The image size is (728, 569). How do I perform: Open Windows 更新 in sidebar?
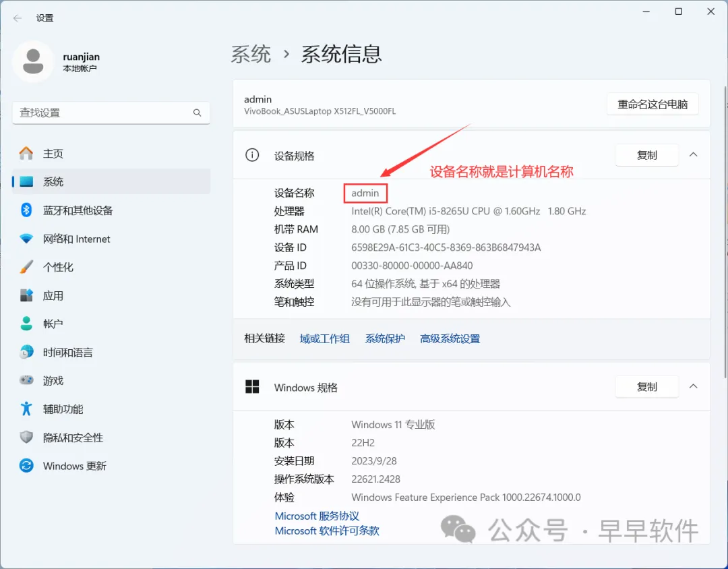tap(111, 465)
